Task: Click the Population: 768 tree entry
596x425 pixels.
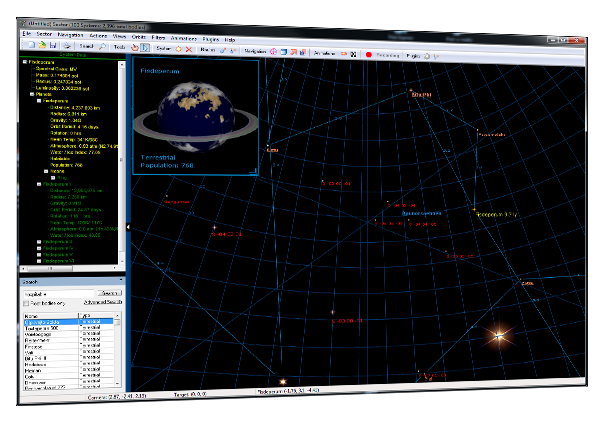Action: click(x=67, y=165)
